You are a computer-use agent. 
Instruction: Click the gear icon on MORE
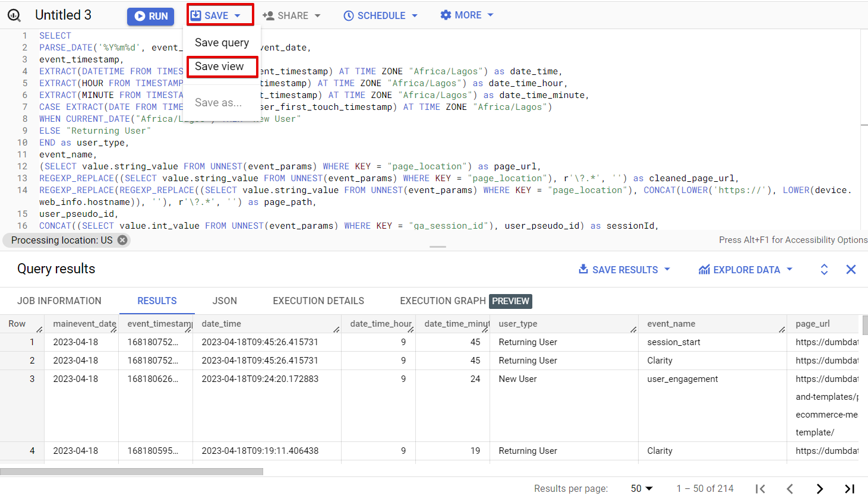coord(446,15)
